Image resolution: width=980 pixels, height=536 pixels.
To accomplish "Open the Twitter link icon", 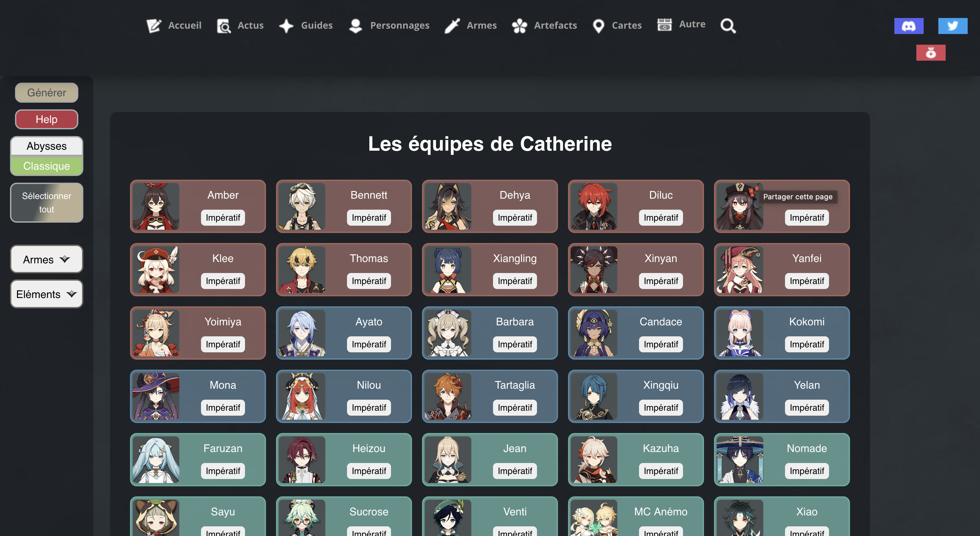I will tap(953, 26).
